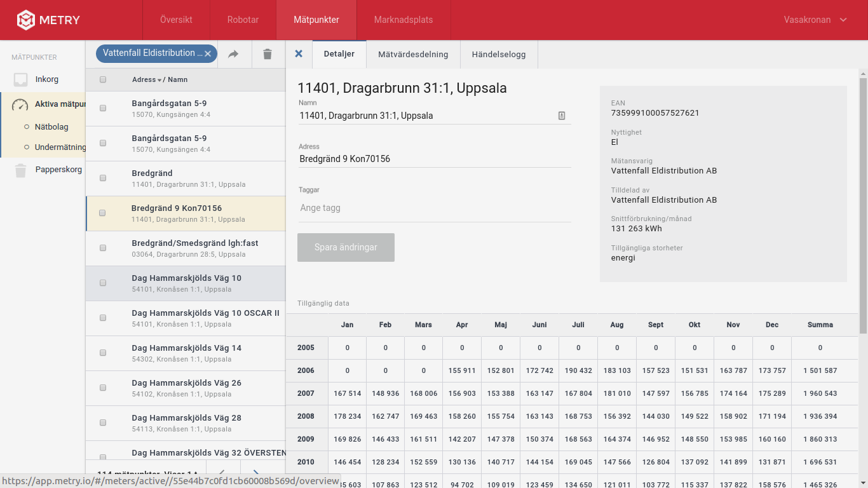Click the 2008 year row header
The height and width of the screenshot is (488, 868).
[306, 416]
